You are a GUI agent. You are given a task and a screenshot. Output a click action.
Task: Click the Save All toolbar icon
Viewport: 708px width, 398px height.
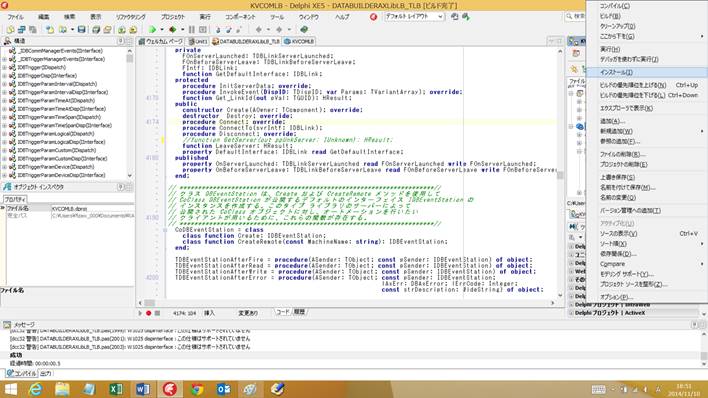point(96,29)
